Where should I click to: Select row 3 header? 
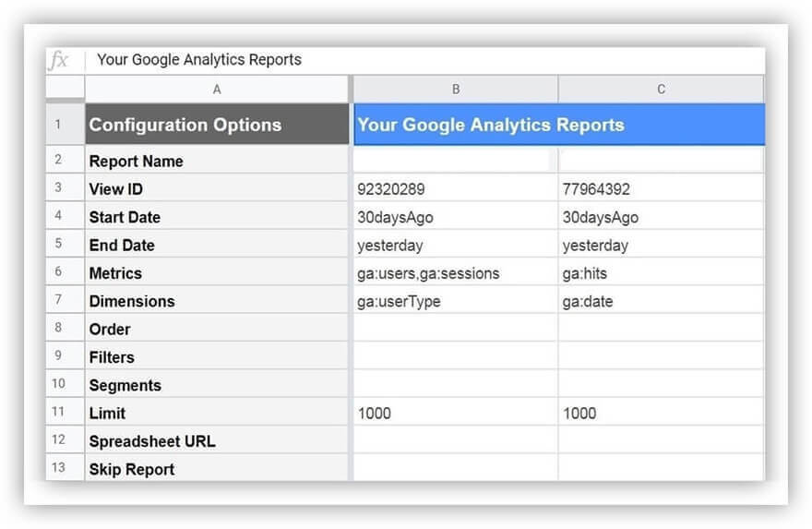tap(66, 187)
